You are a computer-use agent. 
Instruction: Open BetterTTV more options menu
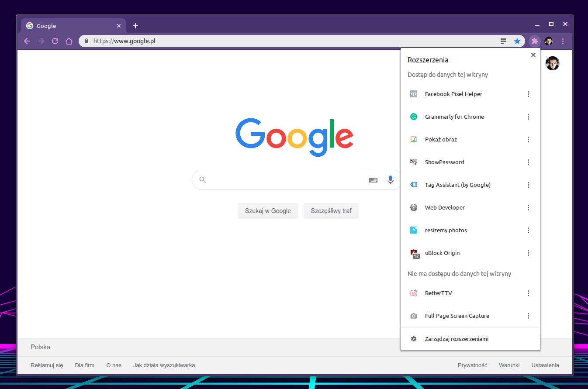[x=528, y=293]
